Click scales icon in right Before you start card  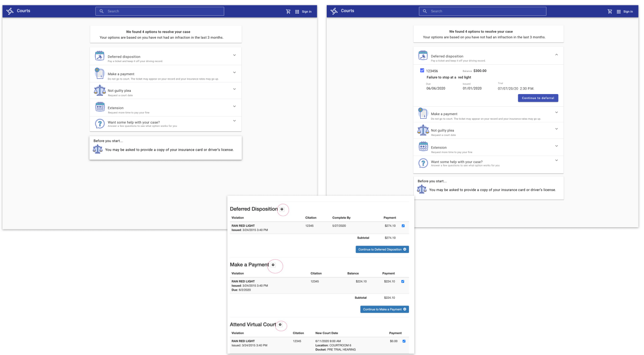pyautogui.click(x=422, y=189)
